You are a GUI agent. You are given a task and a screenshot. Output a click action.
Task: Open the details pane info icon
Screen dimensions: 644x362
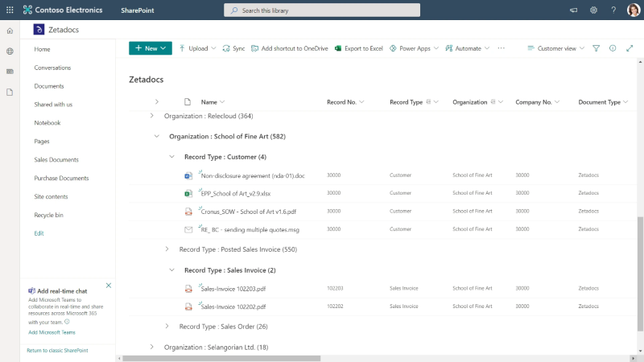click(x=613, y=48)
